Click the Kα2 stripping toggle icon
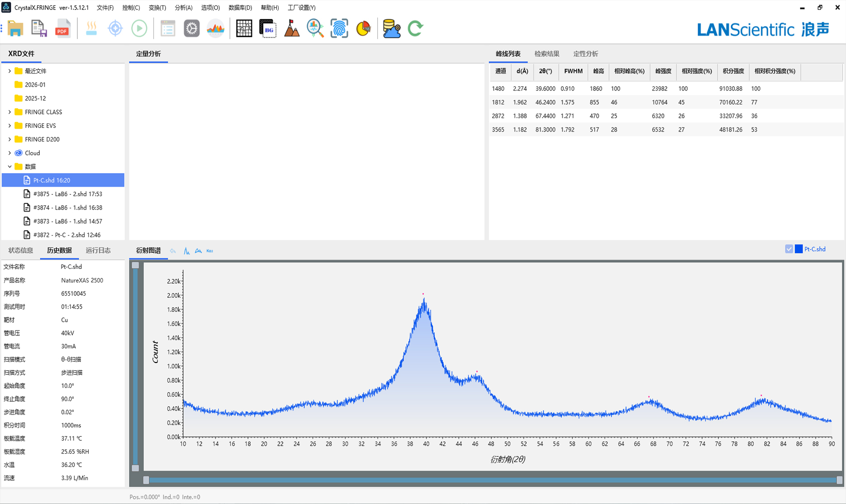846x504 pixels. 209,251
